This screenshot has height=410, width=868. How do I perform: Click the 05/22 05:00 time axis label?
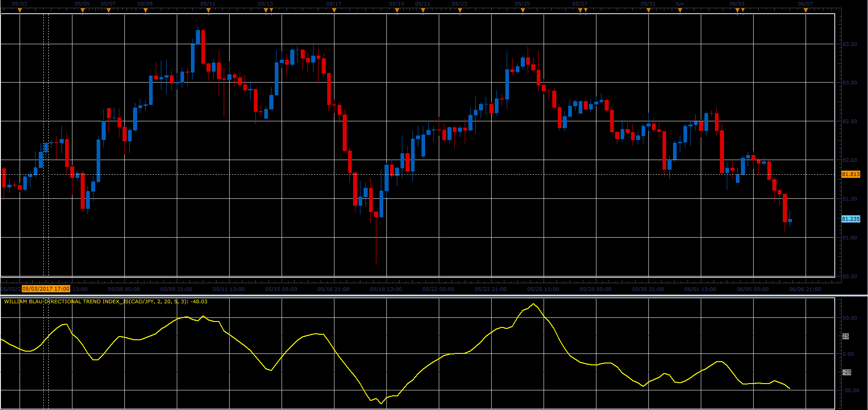point(438,289)
